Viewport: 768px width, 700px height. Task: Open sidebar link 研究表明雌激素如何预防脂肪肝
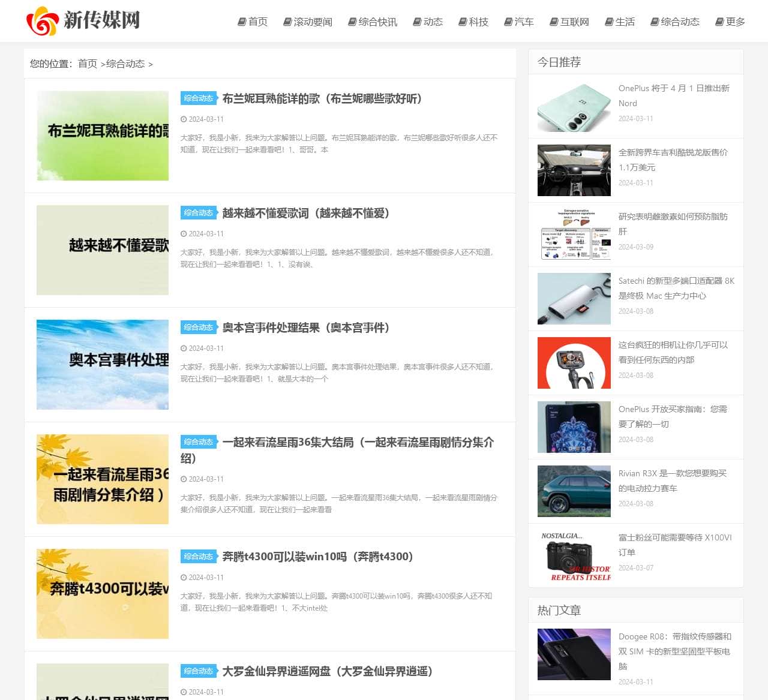tap(673, 224)
